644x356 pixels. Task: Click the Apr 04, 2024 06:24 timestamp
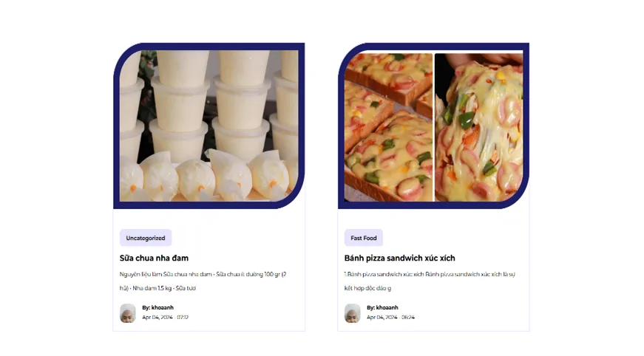point(390,318)
